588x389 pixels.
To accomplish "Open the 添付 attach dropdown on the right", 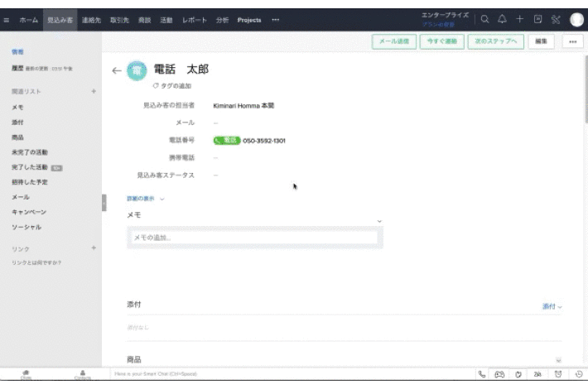I will pyautogui.click(x=552, y=306).
